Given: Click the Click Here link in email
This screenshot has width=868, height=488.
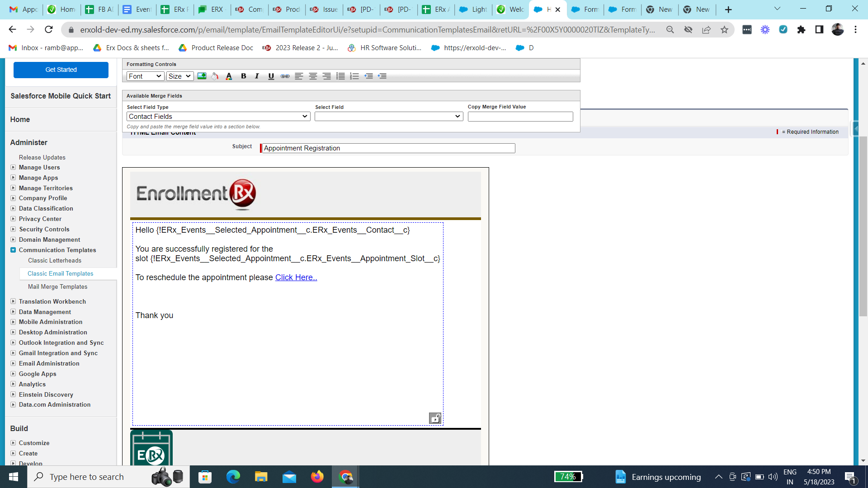Looking at the screenshot, I should (x=296, y=277).
